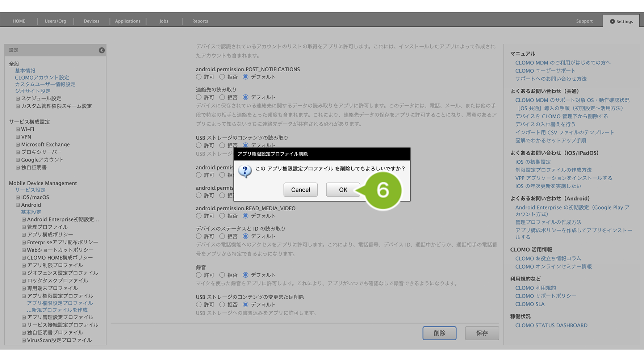Click the 保存 button at bottom
644x362 pixels.
[482, 333]
